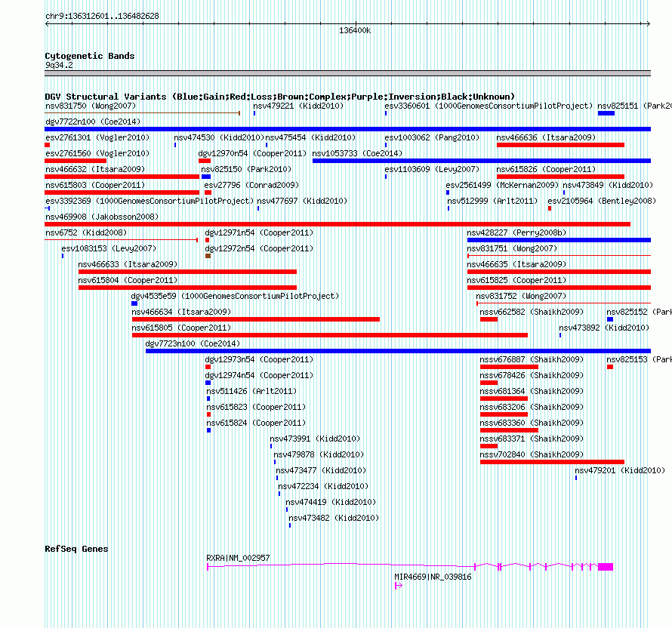Click the nsv615803 (Cooper2011) red bar
This screenshot has height=628, width=672.
(122, 192)
